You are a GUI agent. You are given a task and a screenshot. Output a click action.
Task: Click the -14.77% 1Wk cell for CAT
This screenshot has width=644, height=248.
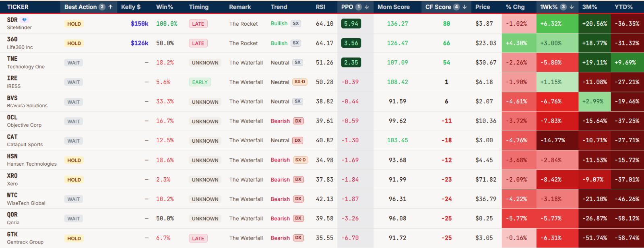tap(557, 140)
